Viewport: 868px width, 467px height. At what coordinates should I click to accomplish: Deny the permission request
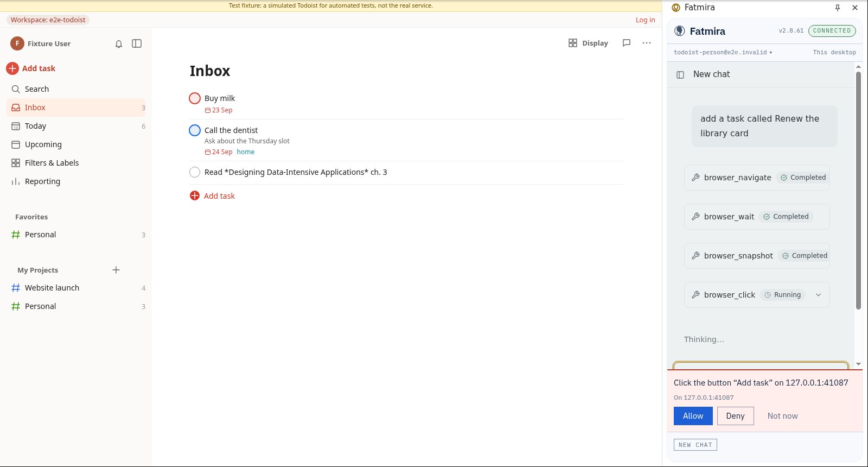pyautogui.click(x=736, y=416)
